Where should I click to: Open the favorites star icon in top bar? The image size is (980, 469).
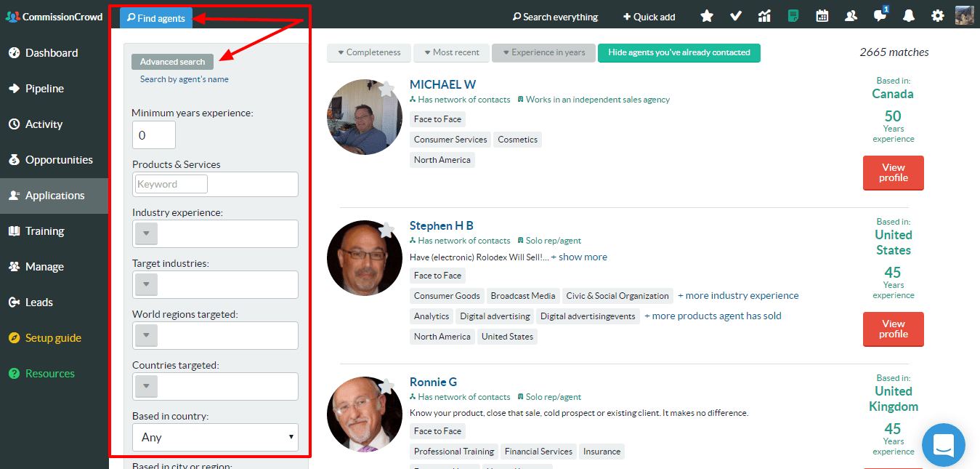(x=707, y=16)
